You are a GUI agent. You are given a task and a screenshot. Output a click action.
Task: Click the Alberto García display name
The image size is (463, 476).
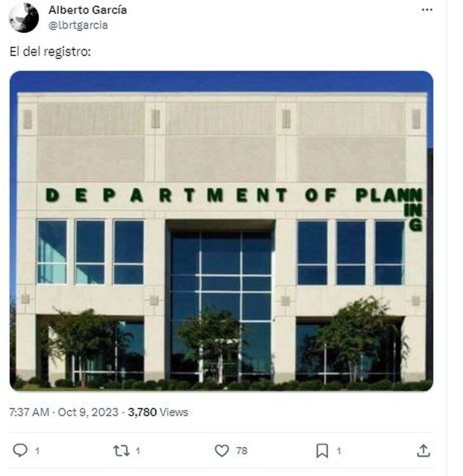pyautogui.click(x=88, y=10)
